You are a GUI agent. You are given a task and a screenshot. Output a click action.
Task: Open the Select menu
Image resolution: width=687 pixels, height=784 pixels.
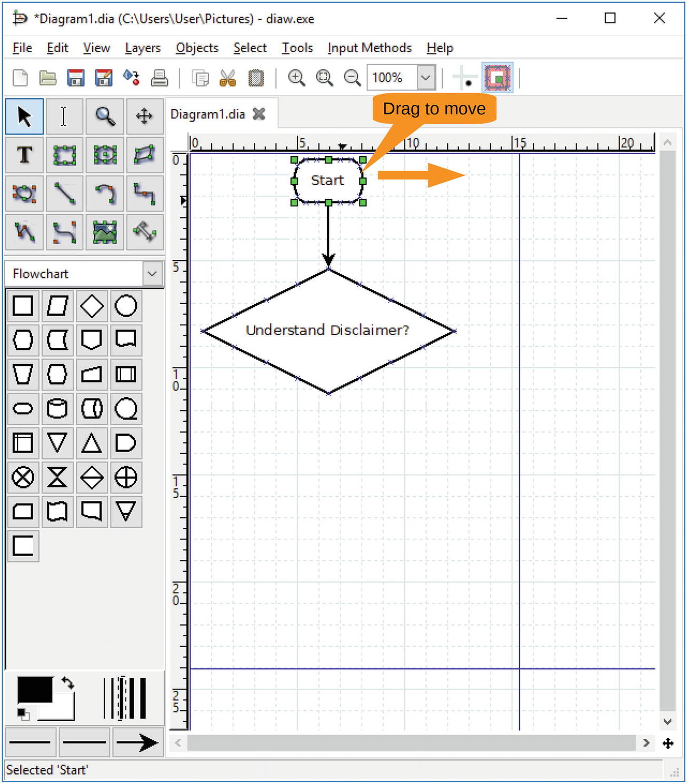(x=250, y=48)
